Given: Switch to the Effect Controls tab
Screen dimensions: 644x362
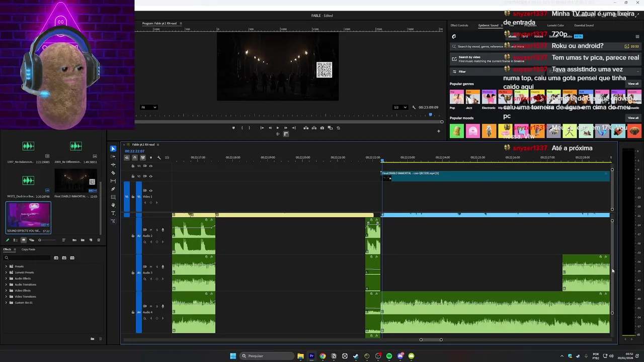Looking at the screenshot, I should click(459, 25).
